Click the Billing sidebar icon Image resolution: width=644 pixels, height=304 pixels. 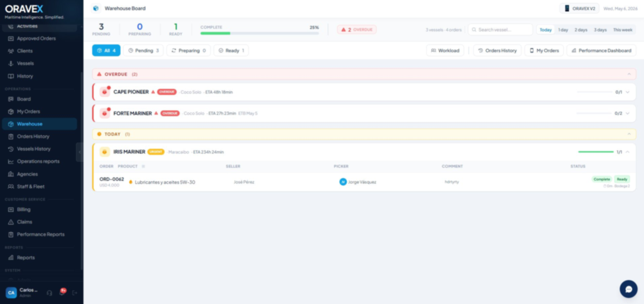[11, 209]
